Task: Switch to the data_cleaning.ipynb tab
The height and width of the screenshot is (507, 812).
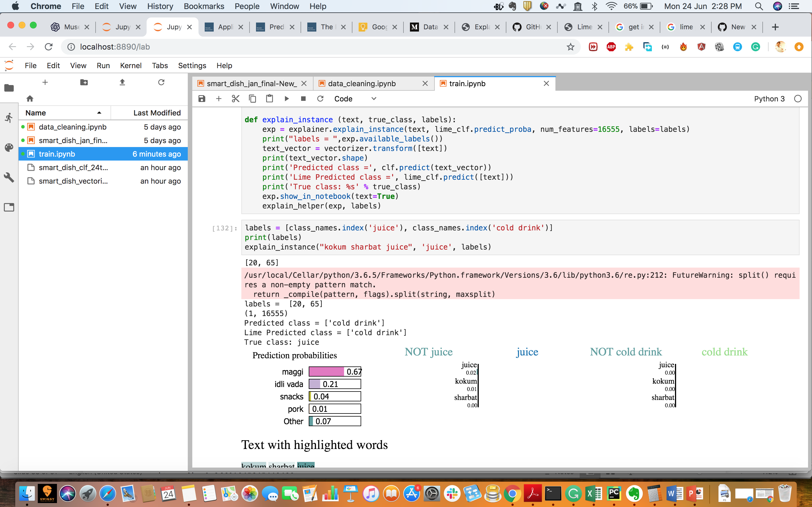Action: 362,83
